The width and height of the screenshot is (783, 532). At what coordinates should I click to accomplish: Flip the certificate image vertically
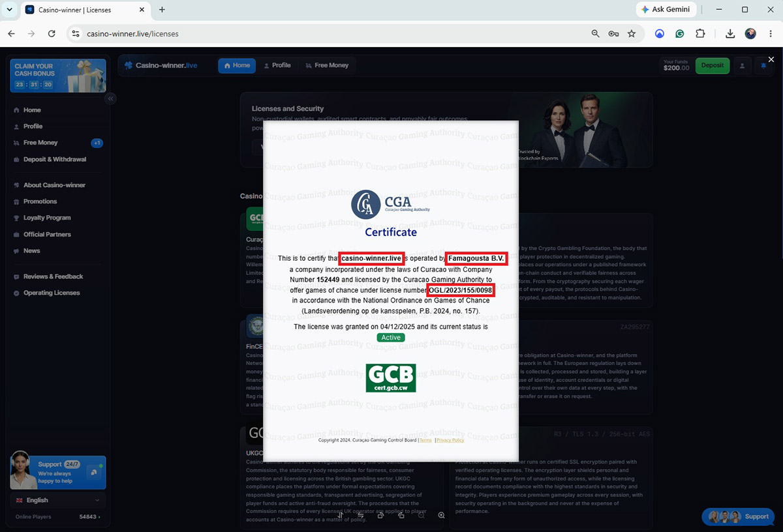click(x=341, y=515)
